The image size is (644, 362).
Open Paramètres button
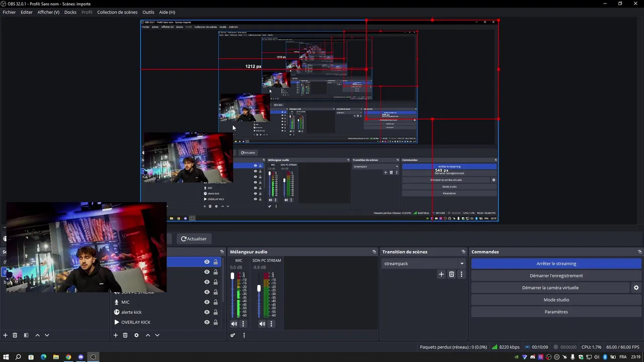[556, 312]
